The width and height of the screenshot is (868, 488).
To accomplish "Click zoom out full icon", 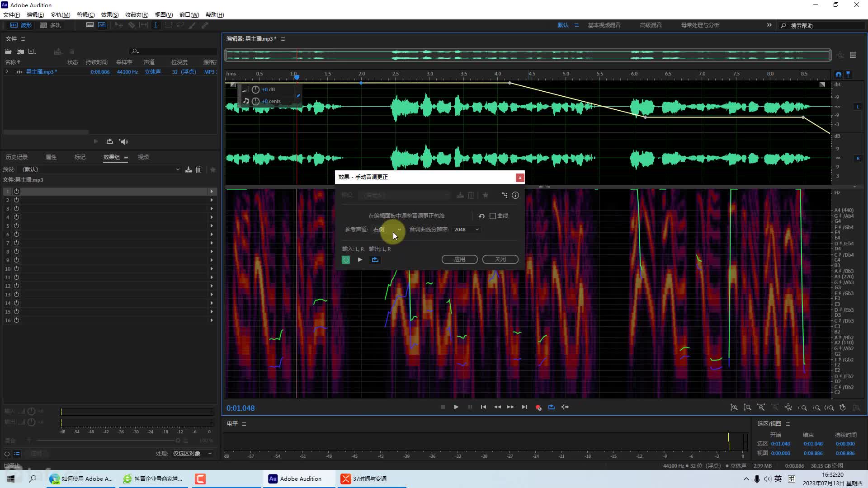I will pyautogui.click(x=788, y=408).
